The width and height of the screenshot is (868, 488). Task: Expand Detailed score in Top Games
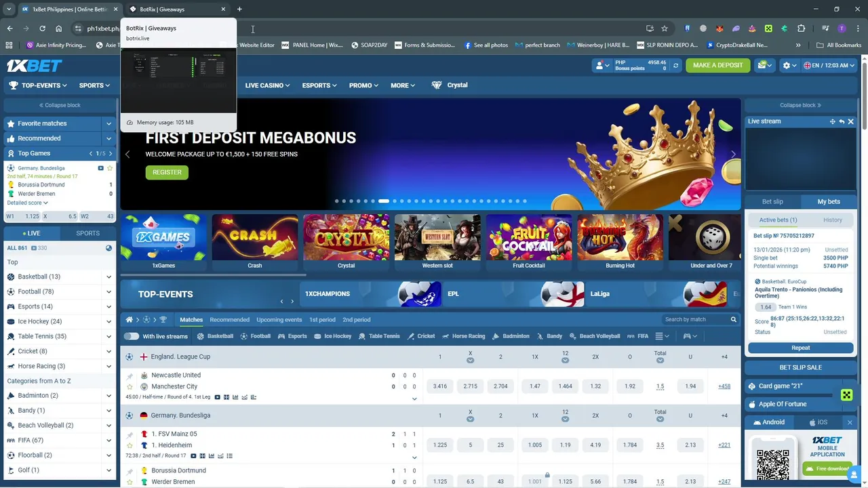[x=27, y=203]
